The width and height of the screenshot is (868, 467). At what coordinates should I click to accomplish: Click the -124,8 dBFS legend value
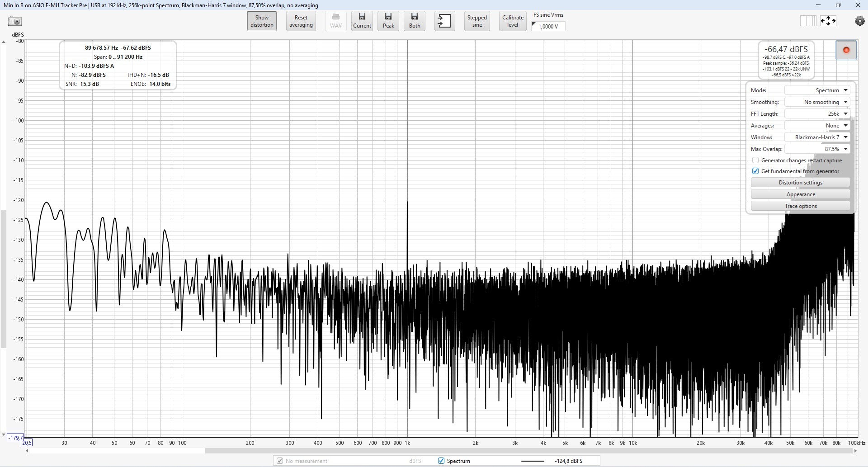point(569,461)
